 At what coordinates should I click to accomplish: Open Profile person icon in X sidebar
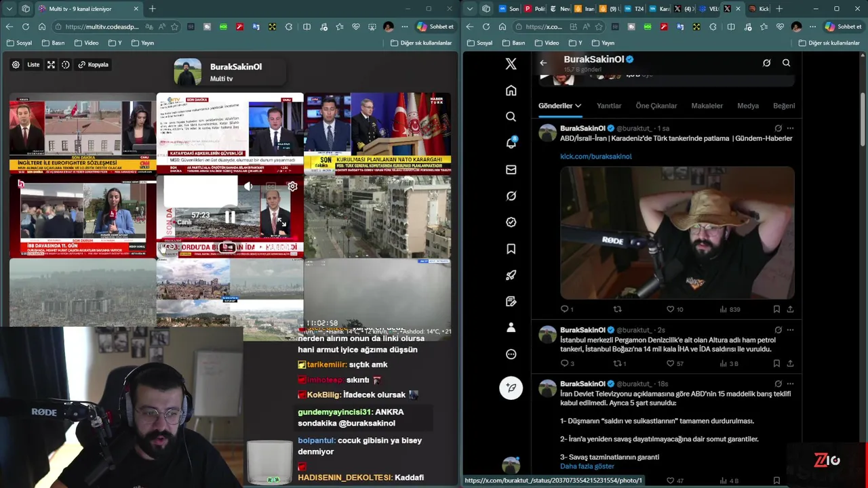pos(511,327)
